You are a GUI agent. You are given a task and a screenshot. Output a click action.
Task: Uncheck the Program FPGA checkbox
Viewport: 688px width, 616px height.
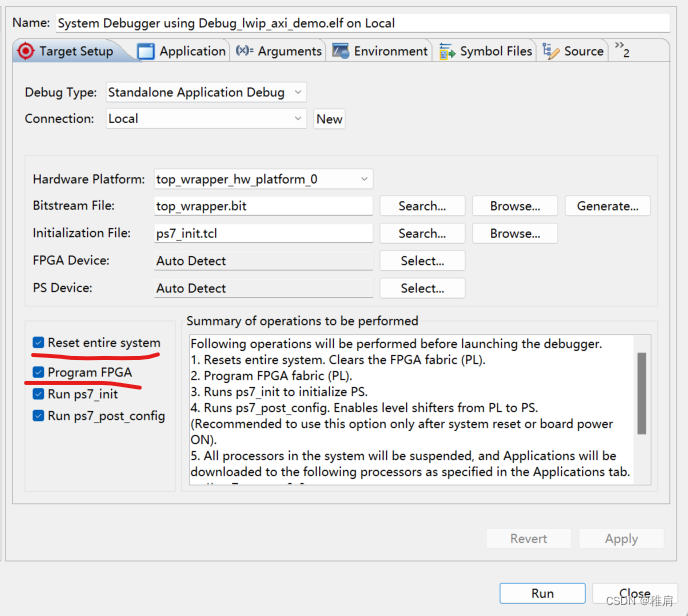click(38, 372)
